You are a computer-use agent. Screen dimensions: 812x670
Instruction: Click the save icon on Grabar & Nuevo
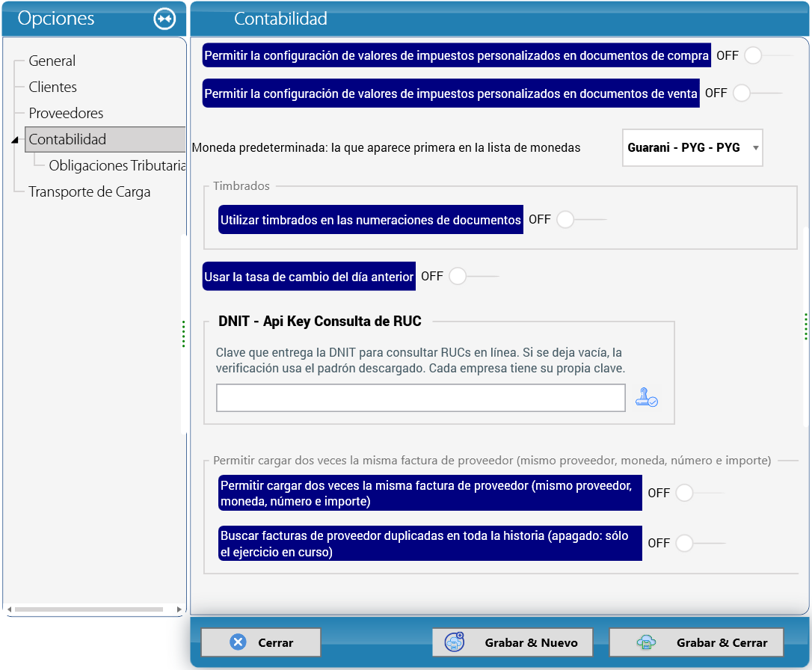pyautogui.click(x=455, y=642)
